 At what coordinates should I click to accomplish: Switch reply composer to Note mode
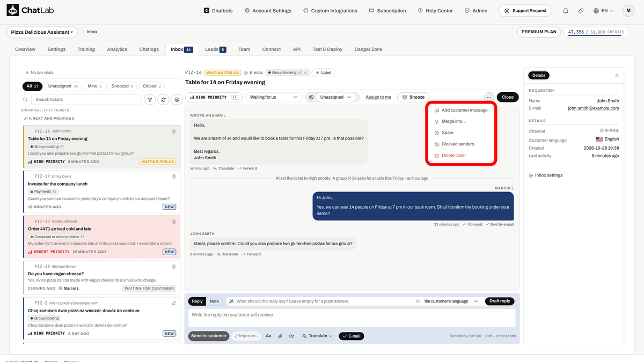tap(214, 301)
